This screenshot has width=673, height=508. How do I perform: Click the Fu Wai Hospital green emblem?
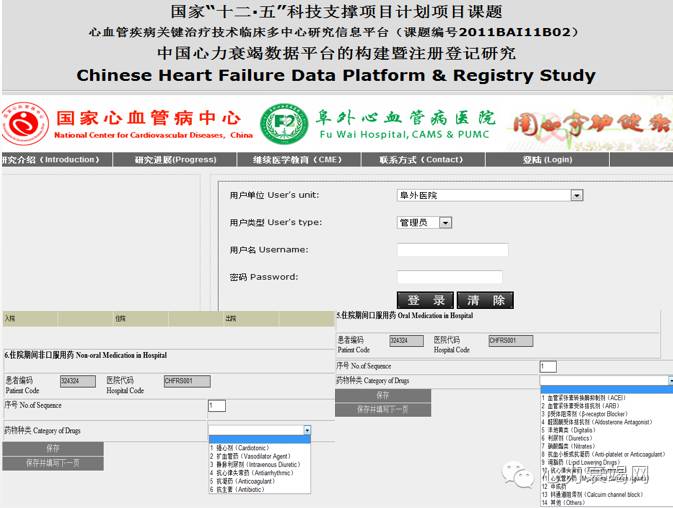coord(284,124)
